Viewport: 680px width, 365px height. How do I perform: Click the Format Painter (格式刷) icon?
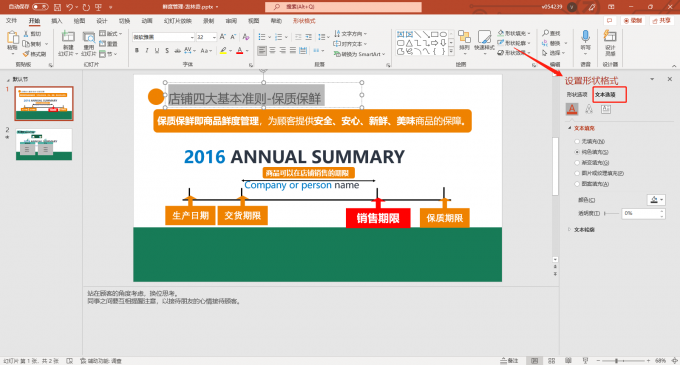pyautogui.click(x=35, y=54)
